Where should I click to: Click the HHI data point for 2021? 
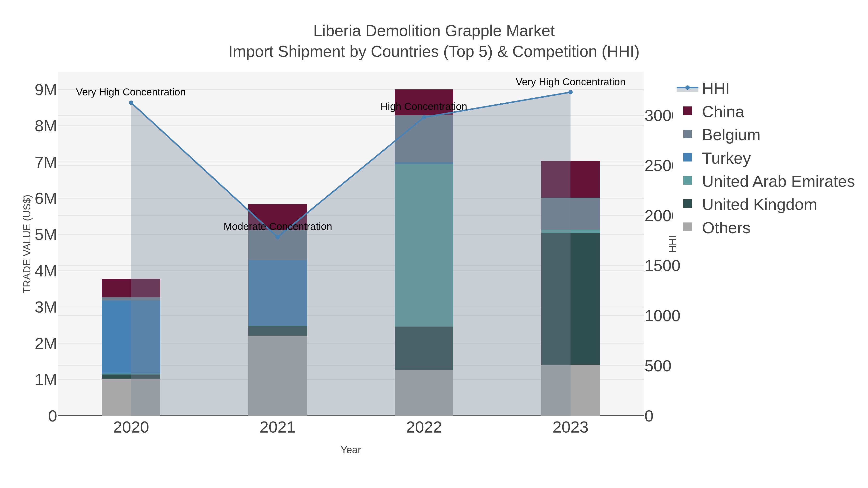pyautogui.click(x=278, y=237)
